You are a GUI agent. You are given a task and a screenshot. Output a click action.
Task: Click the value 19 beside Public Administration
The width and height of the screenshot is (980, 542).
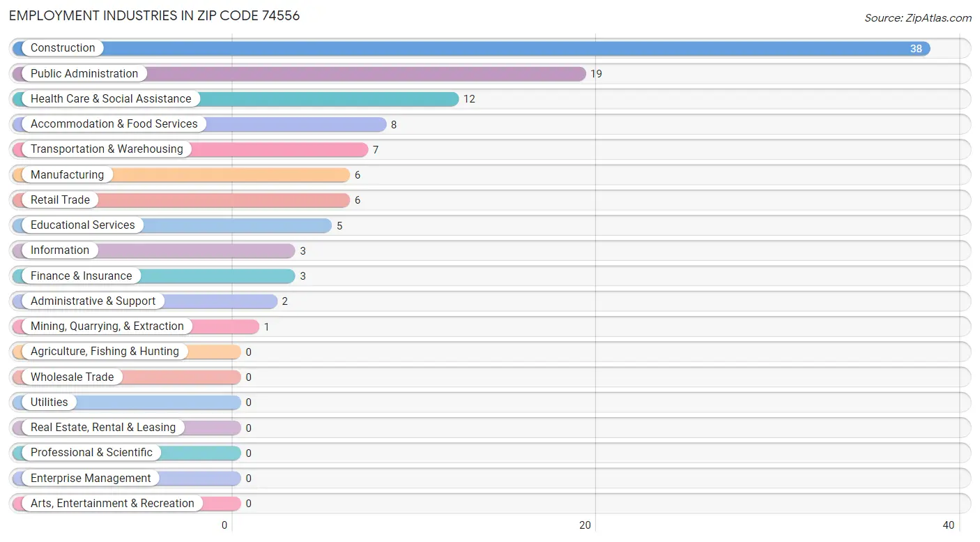pyautogui.click(x=596, y=74)
